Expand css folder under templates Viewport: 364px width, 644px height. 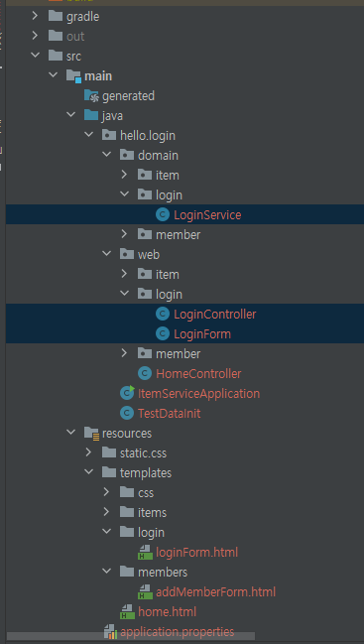(x=107, y=492)
